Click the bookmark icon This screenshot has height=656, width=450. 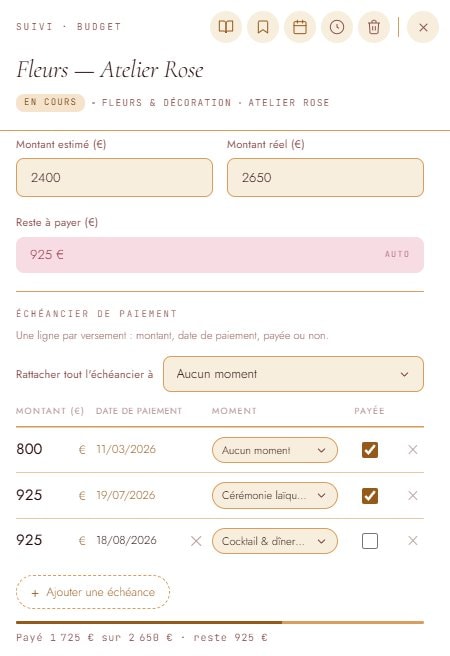[x=263, y=27]
